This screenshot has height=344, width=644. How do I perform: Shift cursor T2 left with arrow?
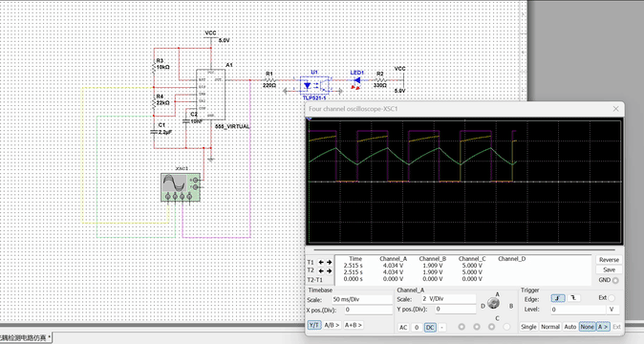[322, 271]
